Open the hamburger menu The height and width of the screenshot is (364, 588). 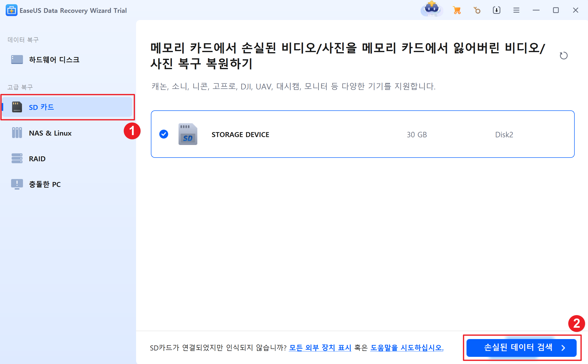516,10
